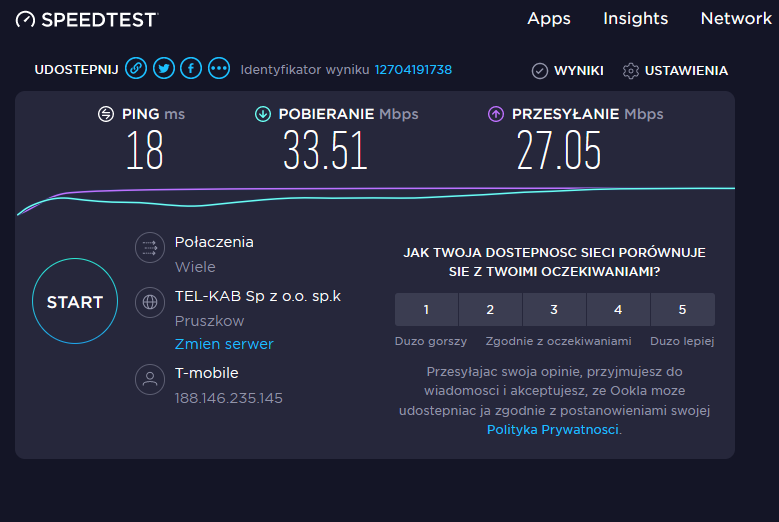Screen dimensions: 779x522
Task: Rate network availability as 1
Action: pos(426,309)
